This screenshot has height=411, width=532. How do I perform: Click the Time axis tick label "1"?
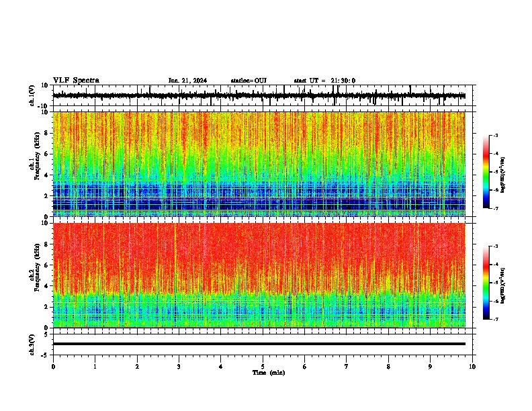tap(95, 367)
